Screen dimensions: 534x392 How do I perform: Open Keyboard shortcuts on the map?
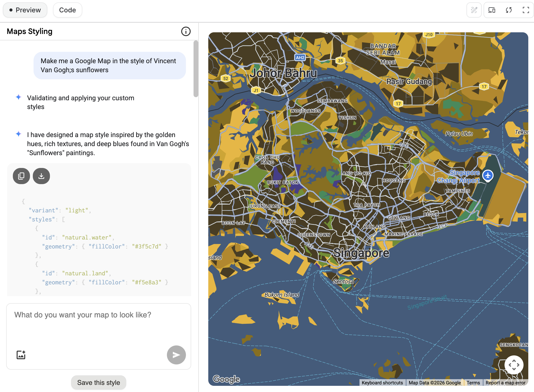coord(382,383)
